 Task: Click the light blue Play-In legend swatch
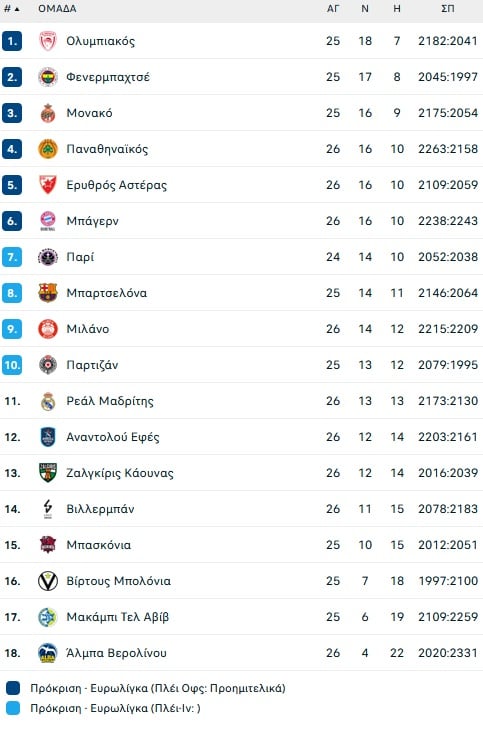(x=13, y=708)
